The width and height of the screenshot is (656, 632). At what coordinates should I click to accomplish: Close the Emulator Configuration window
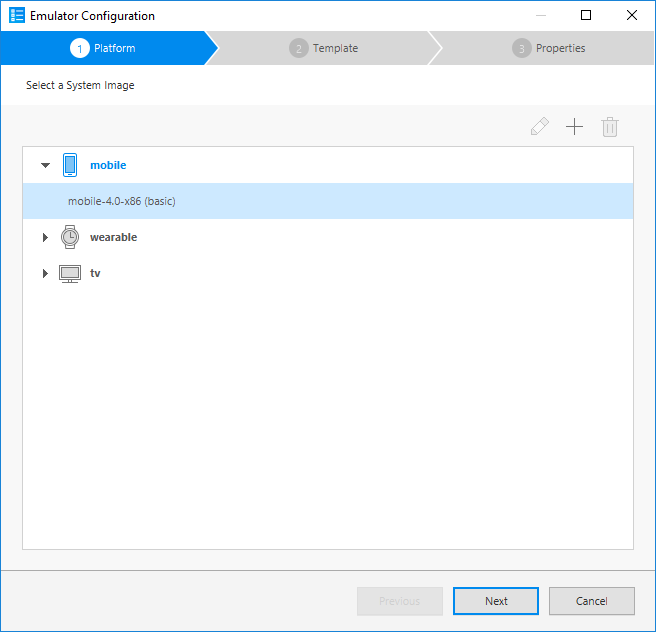(632, 15)
